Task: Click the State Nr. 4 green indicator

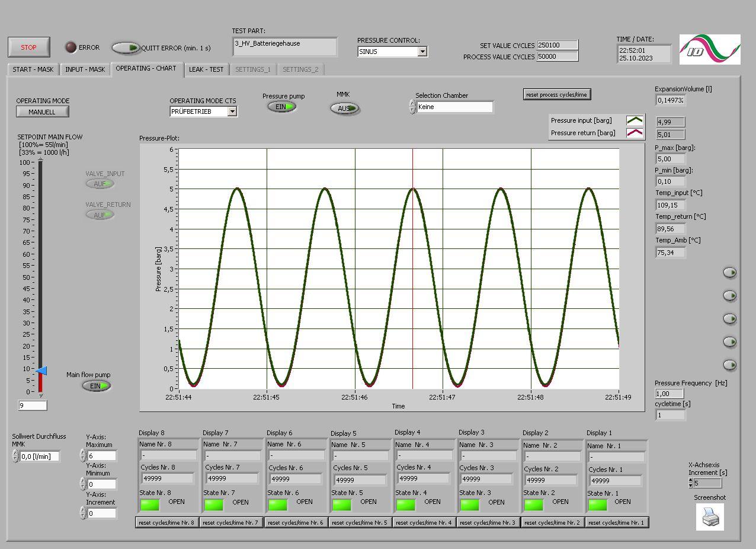Action: pos(406,505)
